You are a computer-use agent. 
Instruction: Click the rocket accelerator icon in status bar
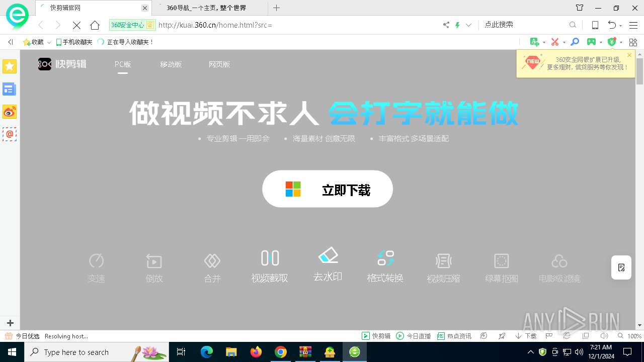(502, 336)
